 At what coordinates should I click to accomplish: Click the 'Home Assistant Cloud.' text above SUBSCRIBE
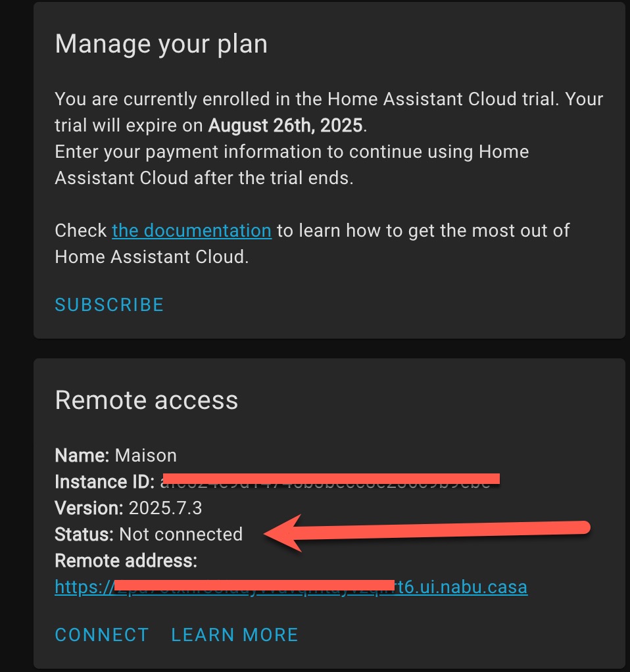152,256
